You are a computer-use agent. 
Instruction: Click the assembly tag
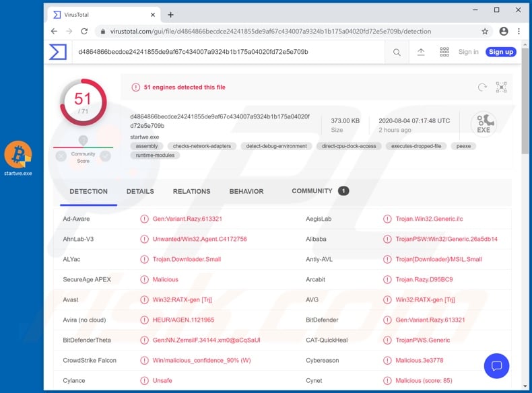(147, 146)
